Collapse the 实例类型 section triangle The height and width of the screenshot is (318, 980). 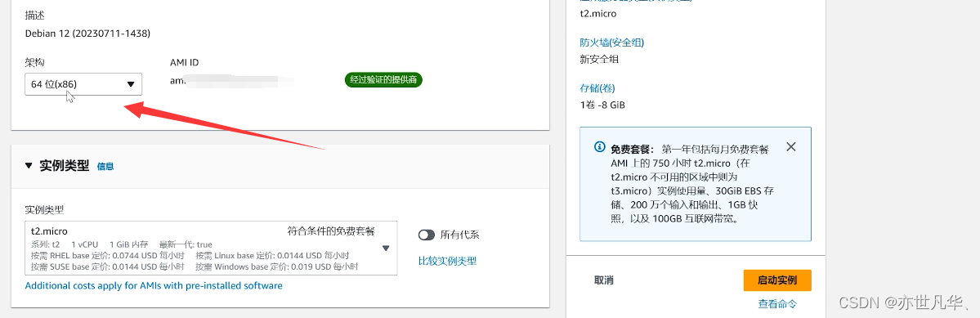[x=28, y=166]
